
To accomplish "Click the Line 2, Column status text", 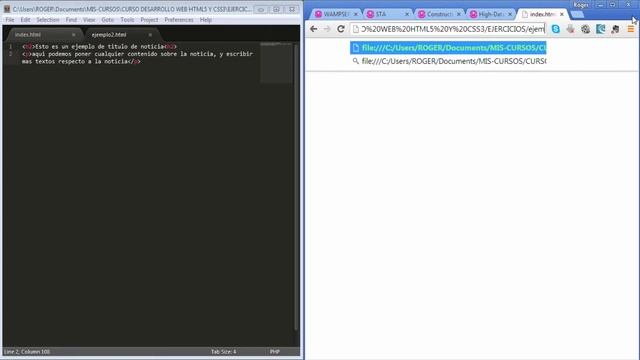I will click(x=27, y=351).
